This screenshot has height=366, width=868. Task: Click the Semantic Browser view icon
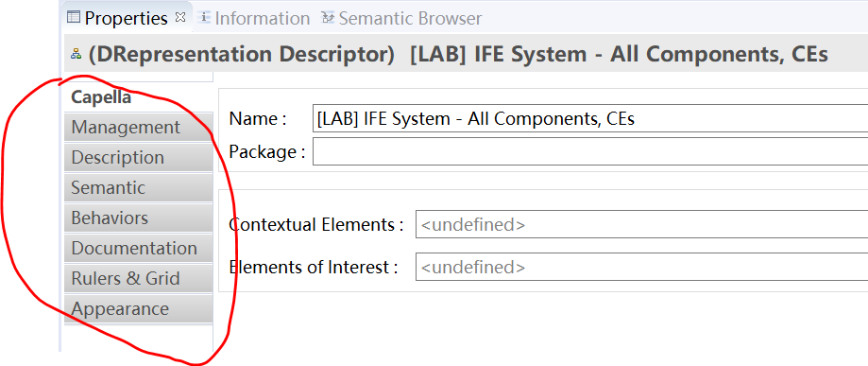tap(329, 18)
